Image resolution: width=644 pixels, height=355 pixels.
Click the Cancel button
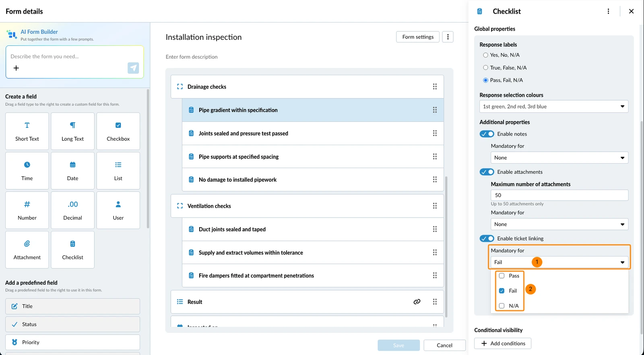coord(444,345)
